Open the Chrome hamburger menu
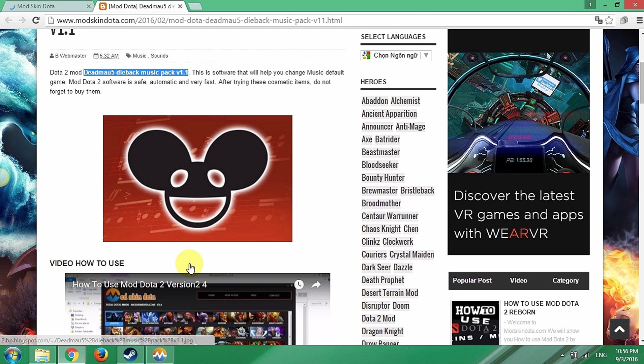 point(639,20)
